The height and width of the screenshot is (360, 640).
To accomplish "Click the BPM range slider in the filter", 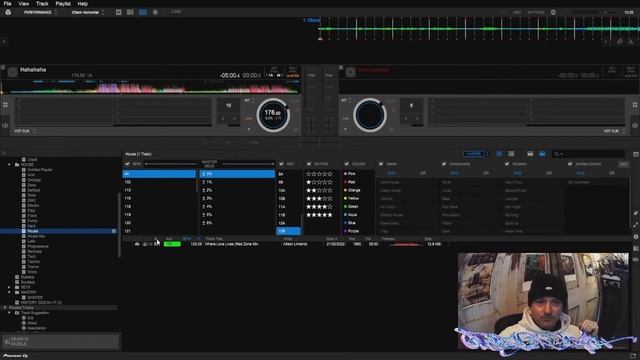I will tap(170, 164).
